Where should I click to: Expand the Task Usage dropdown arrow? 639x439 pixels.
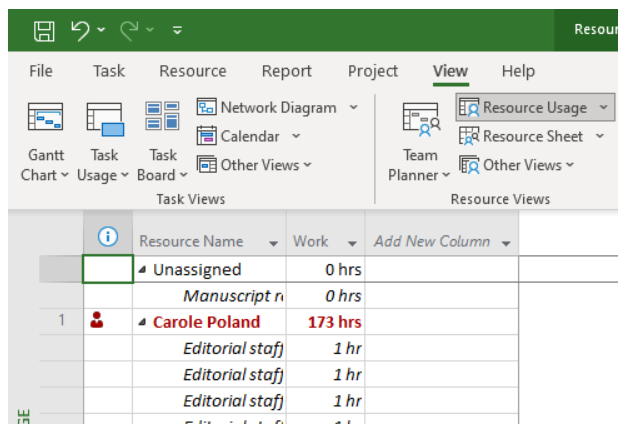[125, 175]
